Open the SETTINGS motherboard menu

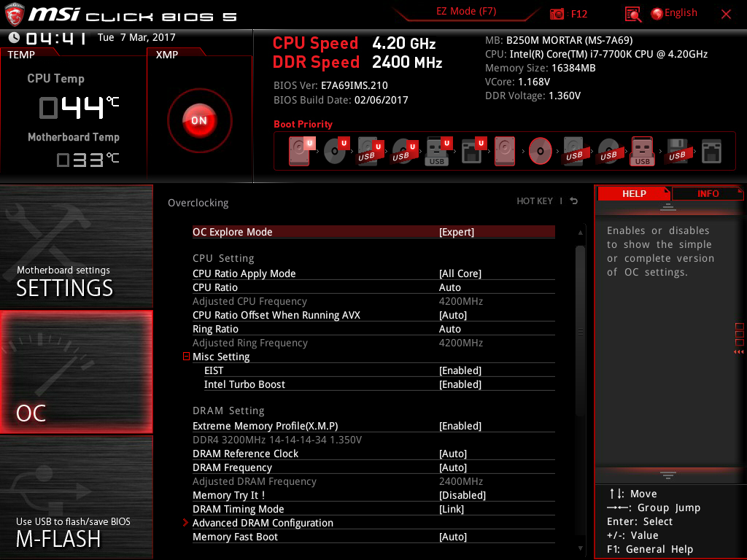coord(77,246)
